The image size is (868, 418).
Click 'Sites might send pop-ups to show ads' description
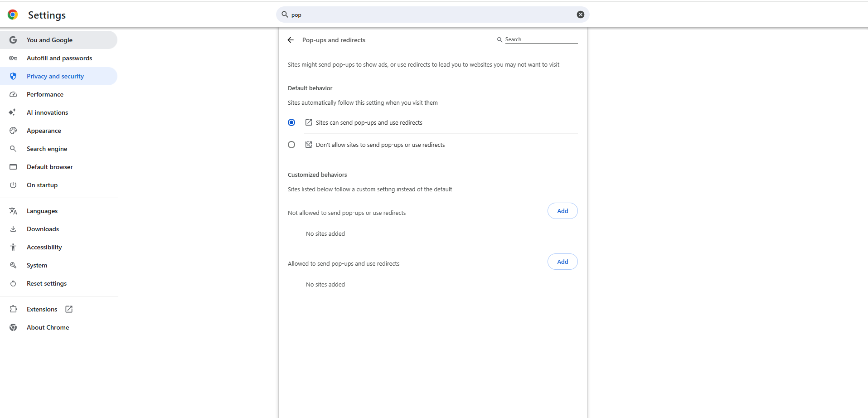(423, 65)
